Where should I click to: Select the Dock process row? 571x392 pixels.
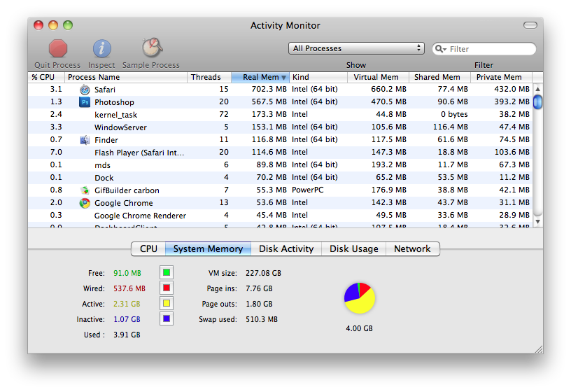pos(281,177)
